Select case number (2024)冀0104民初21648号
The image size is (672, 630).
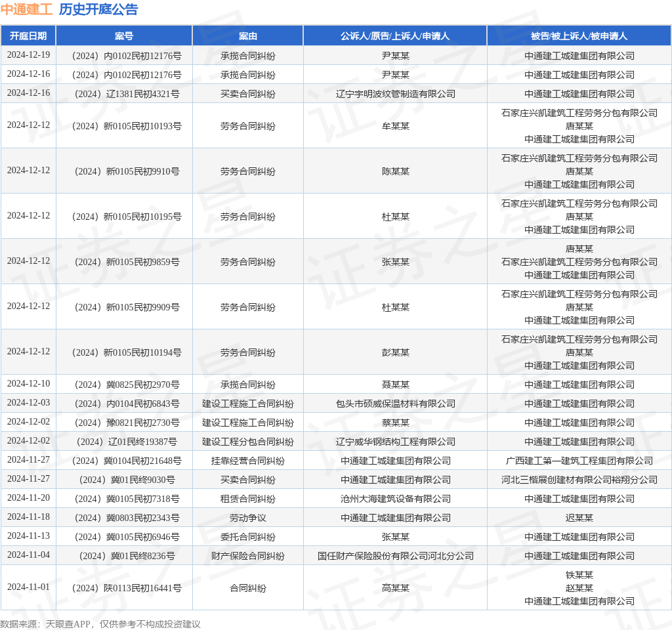click(127, 461)
